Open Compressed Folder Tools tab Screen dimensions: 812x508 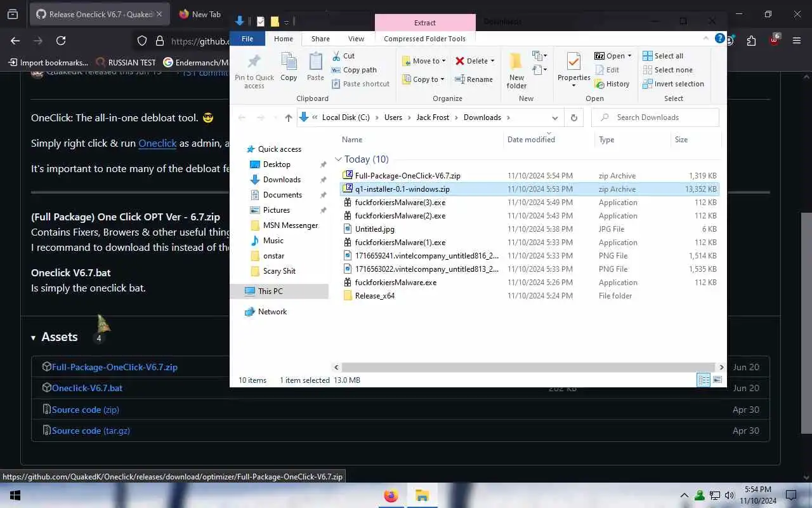(424, 39)
